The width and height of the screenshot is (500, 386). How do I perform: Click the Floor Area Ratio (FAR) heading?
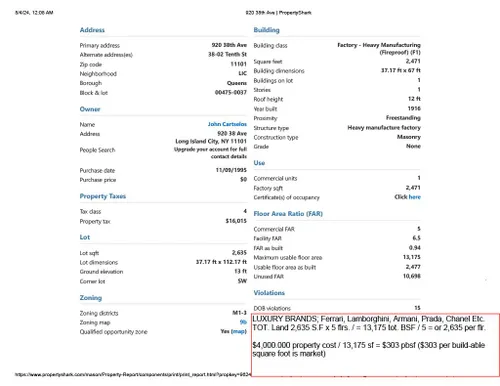[x=288, y=214]
